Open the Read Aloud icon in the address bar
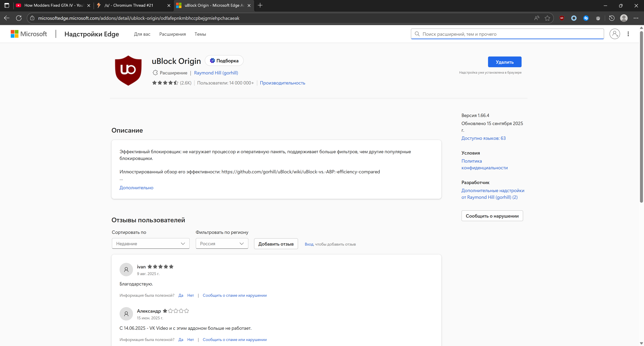The height and width of the screenshot is (346, 644). 536,18
